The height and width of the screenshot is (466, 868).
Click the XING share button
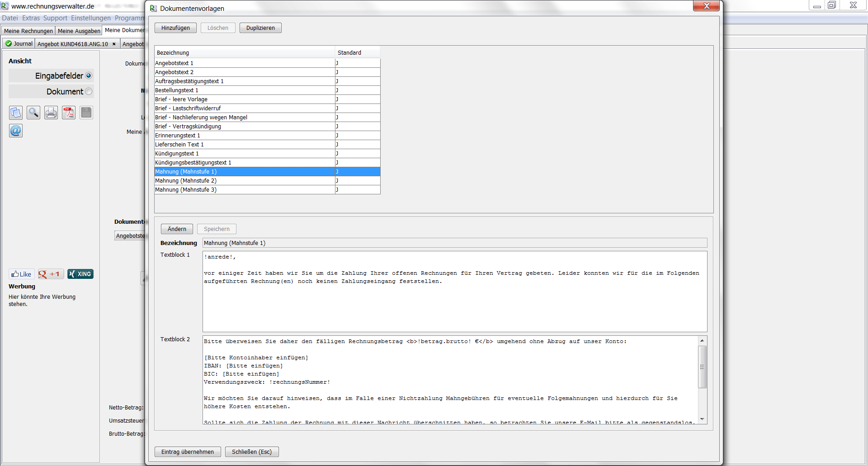point(80,274)
